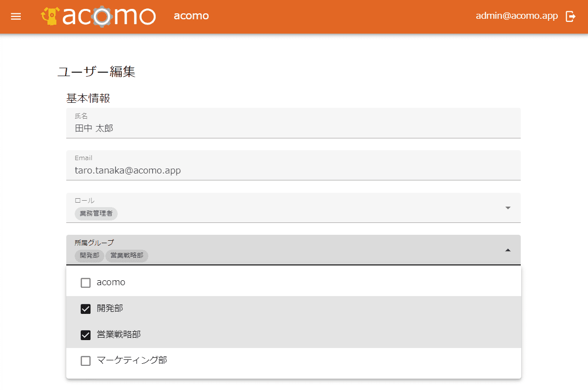Viewport: 588px width, 390px height.
Task: Click the 業務管理者 role chip
Action: point(96,214)
